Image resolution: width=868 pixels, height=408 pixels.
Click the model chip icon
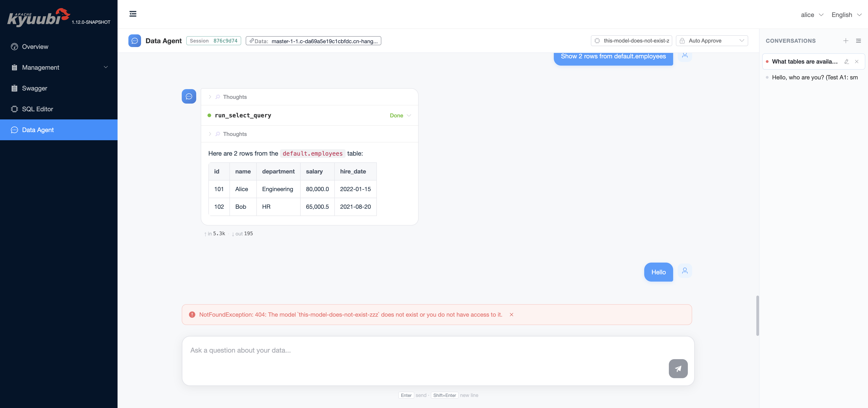(x=597, y=41)
